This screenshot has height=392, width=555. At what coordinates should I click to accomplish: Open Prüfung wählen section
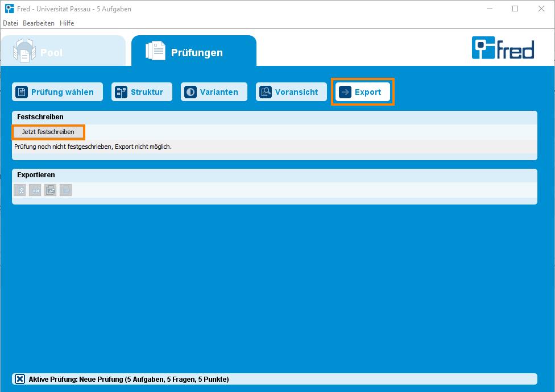point(57,92)
